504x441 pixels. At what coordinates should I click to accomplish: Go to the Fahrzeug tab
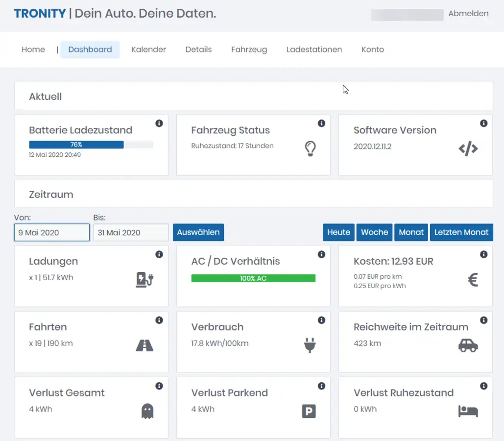pyautogui.click(x=249, y=49)
